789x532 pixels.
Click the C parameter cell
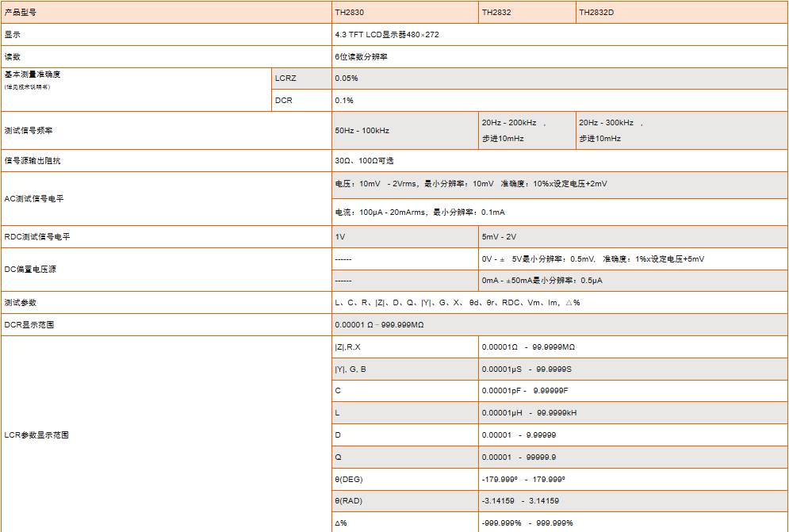coord(405,391)
